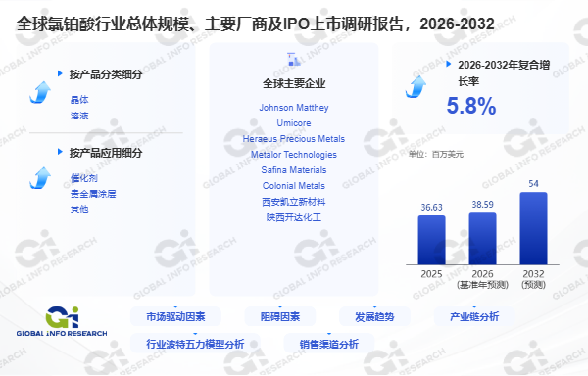Click Metalor Technologies entry
This screenshot has height=376, width=588.
point(294,155)
